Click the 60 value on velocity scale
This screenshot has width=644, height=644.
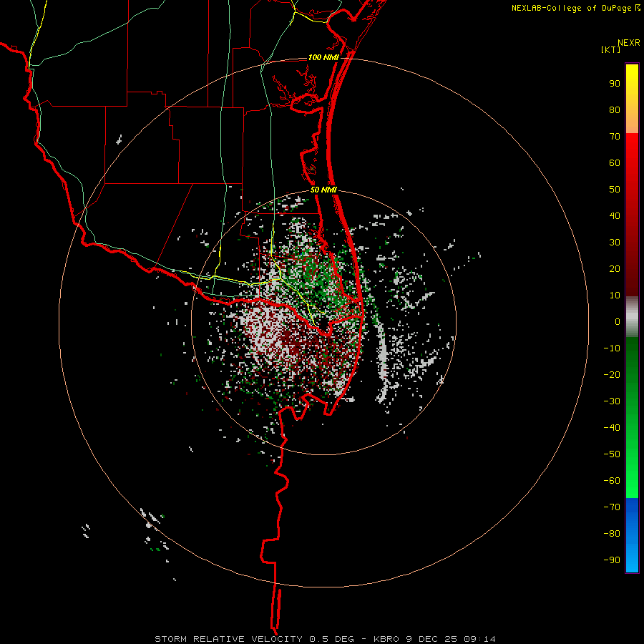tap(615, 162)
